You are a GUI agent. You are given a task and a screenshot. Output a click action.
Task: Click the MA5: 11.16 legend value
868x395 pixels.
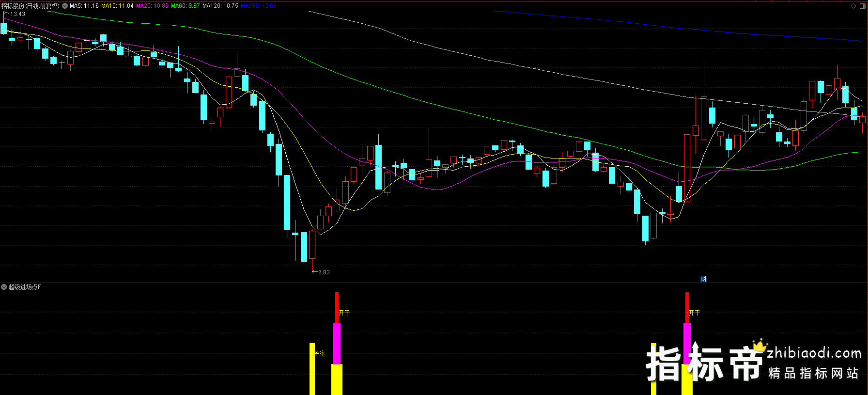84,6
